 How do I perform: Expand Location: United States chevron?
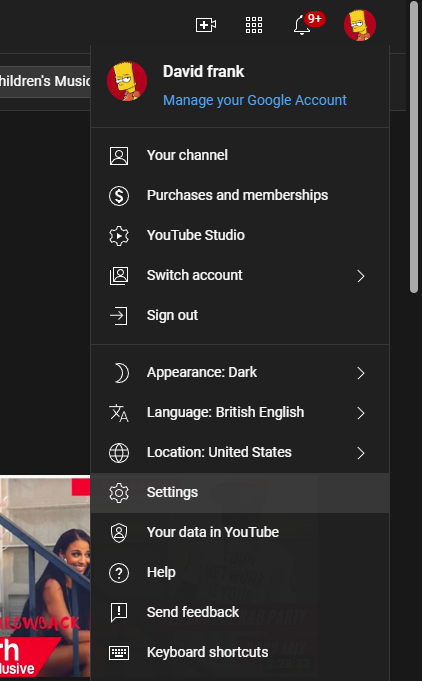361,453
